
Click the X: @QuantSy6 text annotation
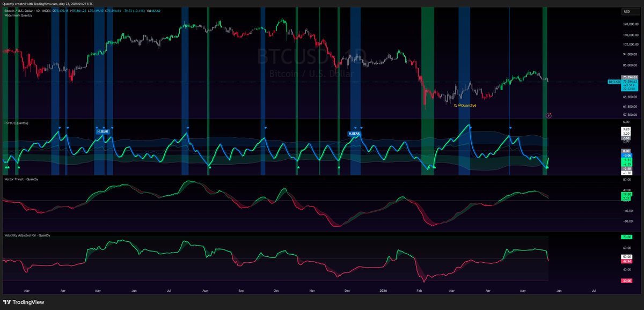coord(465,105)
